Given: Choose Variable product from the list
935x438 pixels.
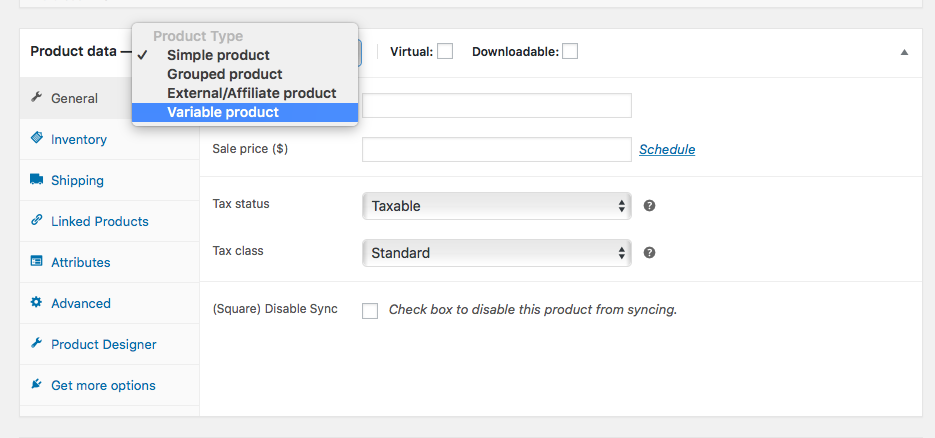Looking at the screenshot, I should click(223, 112).
